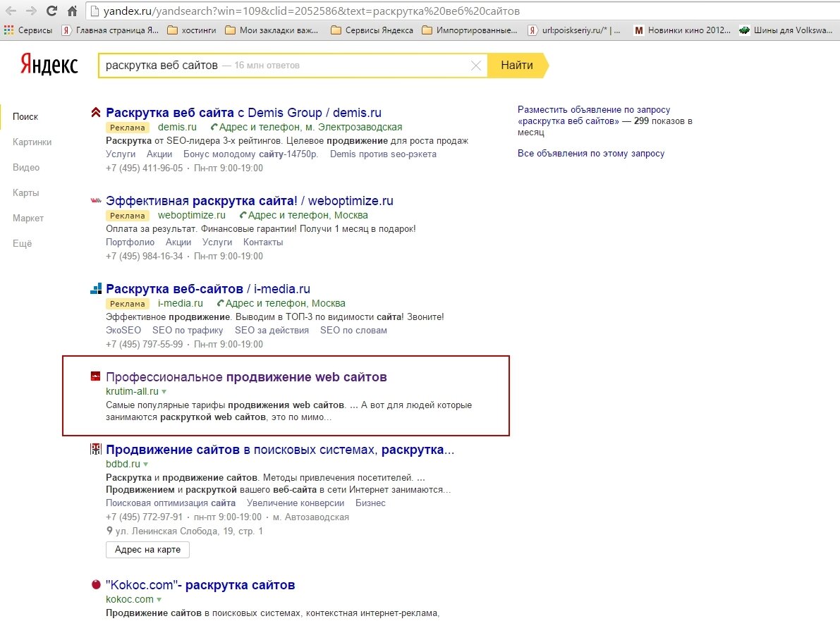This screenshot has width=840, height=621.
Task: Open ЭкоSEO sitelink
Action: pyautogui.click(x=123, y=331)
